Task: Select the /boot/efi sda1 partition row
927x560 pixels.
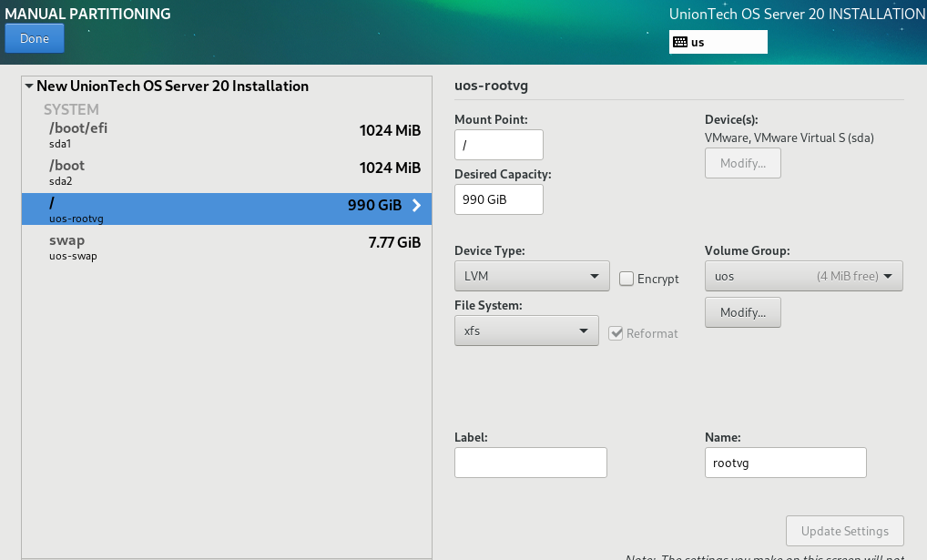Action: click(227, 134)
